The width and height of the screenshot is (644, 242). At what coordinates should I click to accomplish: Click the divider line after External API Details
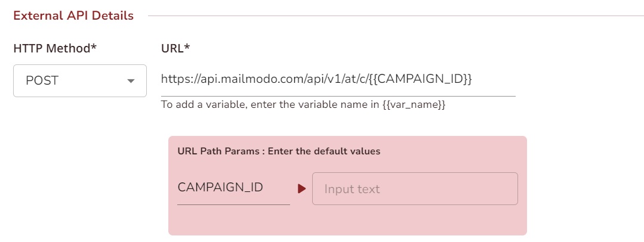pyautogui.click(x=388, y=15)
